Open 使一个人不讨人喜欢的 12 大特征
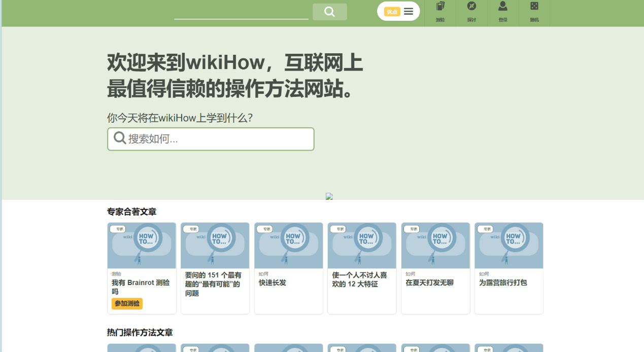Screen dimensions: 644x352 (x=360, y=279)
